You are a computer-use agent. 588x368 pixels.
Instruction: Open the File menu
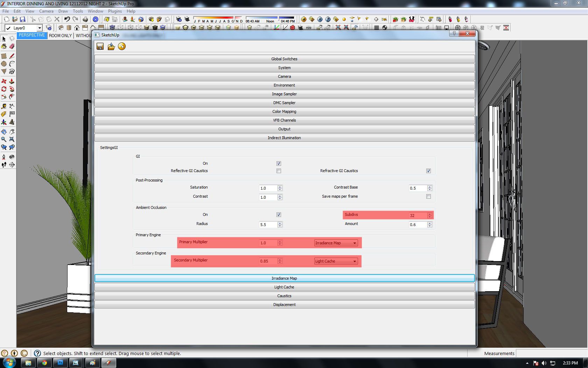[x=6, y=11]
